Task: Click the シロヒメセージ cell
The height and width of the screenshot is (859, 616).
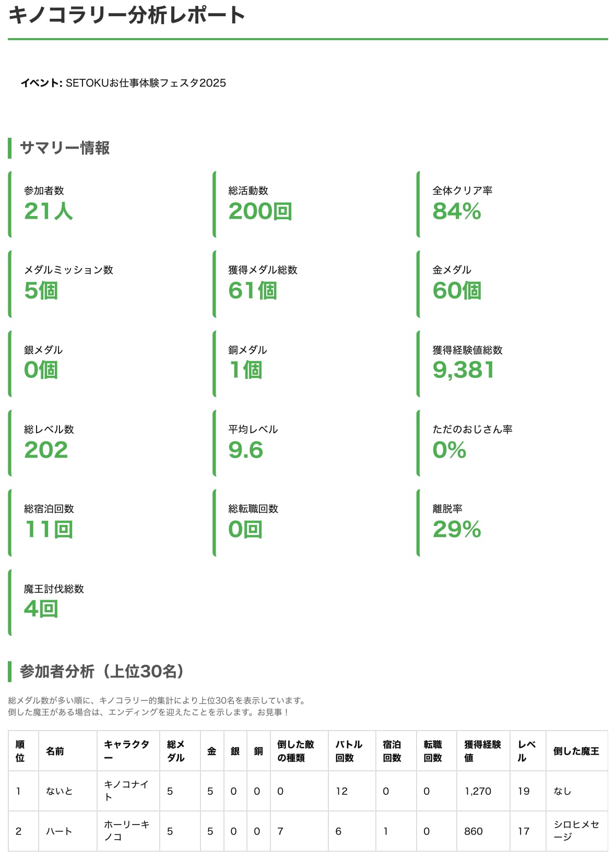Action: [x=576, y=830]
